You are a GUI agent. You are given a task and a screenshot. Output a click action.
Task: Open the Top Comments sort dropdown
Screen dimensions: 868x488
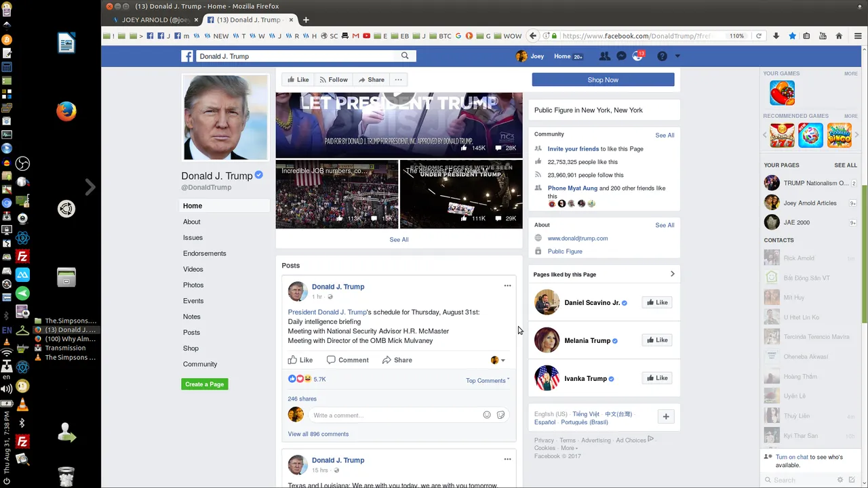(488, 381)
